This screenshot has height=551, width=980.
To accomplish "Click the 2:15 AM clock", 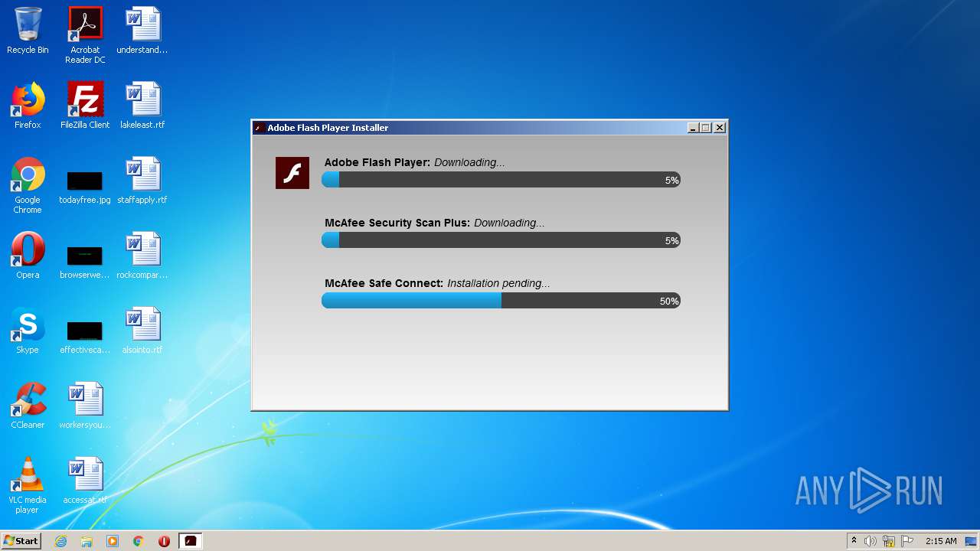I will (941, 541).
